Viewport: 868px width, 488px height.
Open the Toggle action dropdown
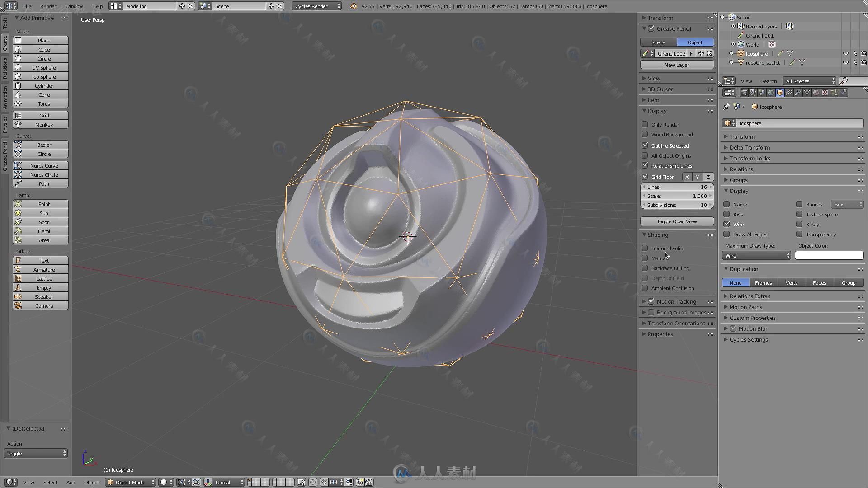click(36, 453)
